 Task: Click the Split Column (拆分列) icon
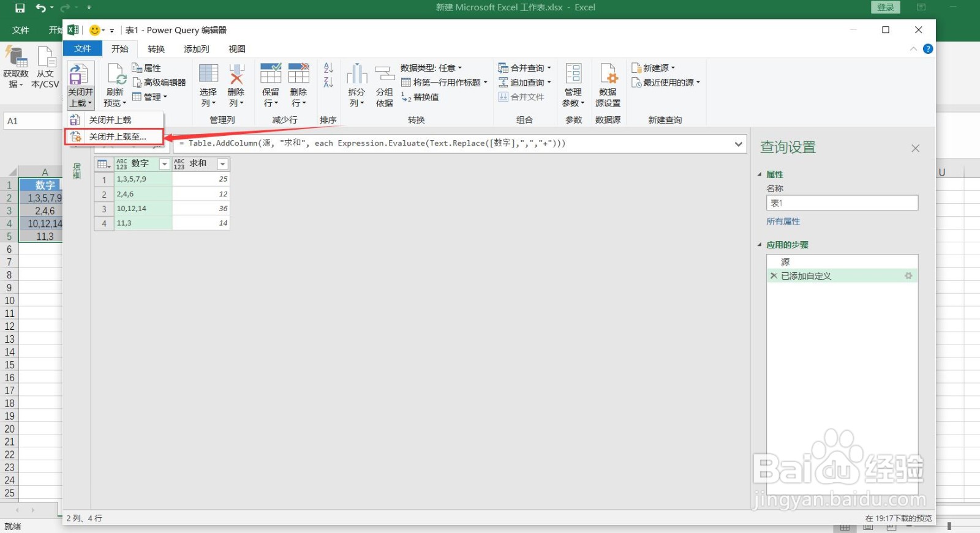pyautogui.click(x=356, y=74)
